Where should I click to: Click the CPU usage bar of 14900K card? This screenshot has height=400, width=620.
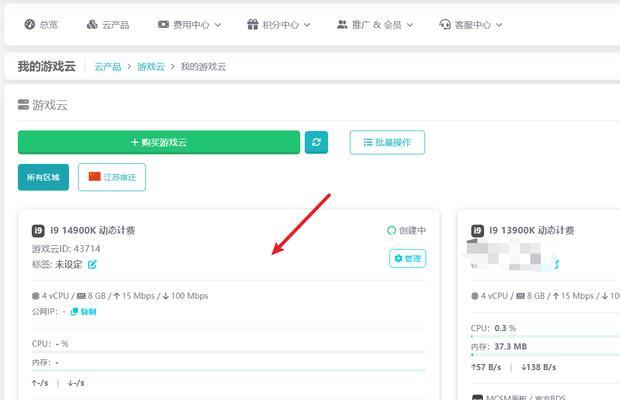pyautogui.click(x=229, y=352)
